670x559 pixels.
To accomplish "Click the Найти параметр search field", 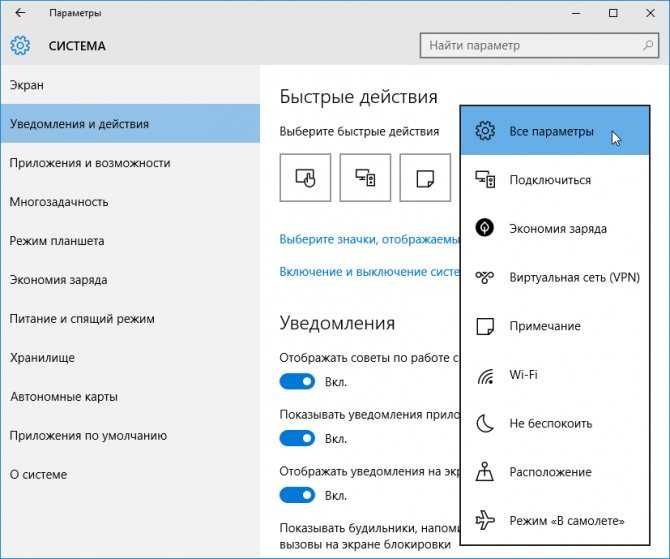I will [539, 45].
